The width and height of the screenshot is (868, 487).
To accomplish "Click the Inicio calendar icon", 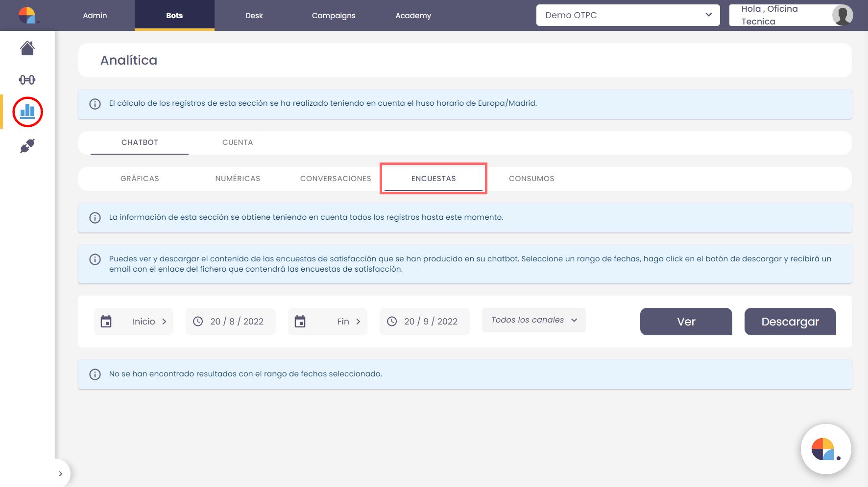I will tap(106, 322).
